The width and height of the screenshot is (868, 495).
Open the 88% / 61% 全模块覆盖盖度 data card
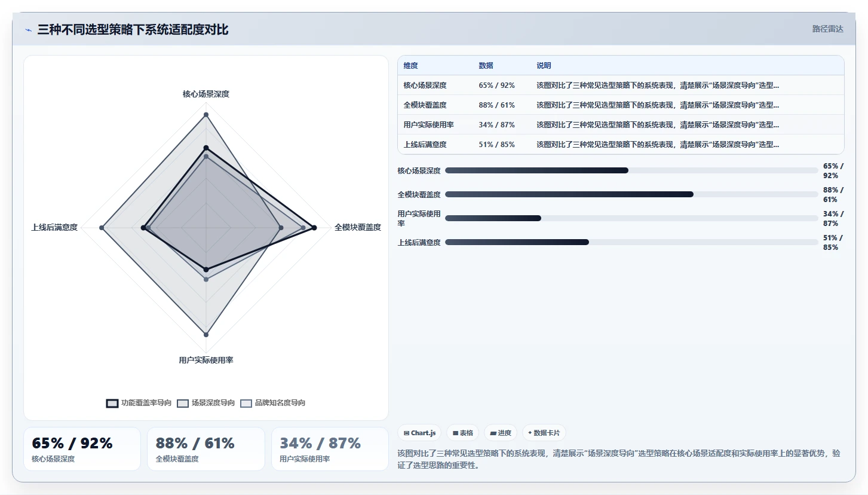coord(206,449)
